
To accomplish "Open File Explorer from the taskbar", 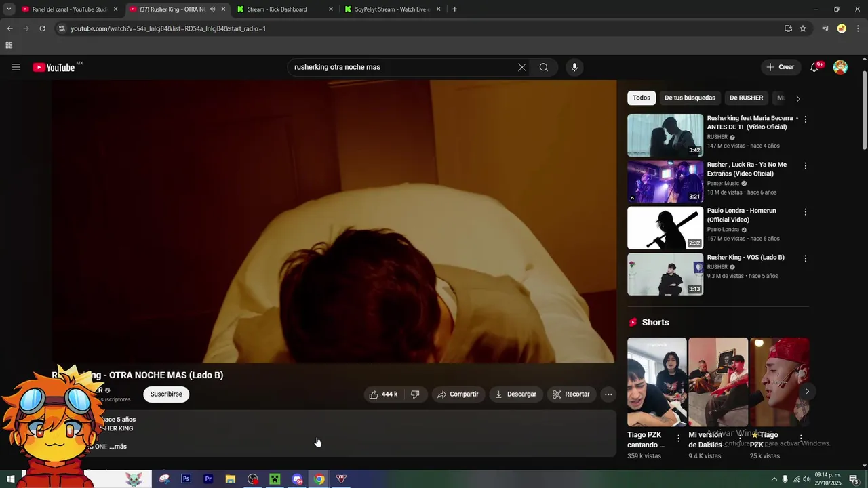I will click(x=231, y=479).
